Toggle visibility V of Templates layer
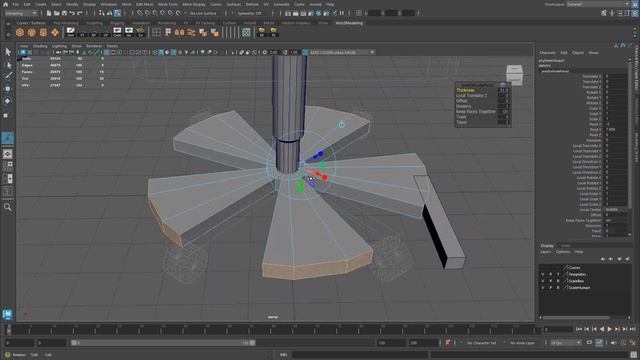 543,274
